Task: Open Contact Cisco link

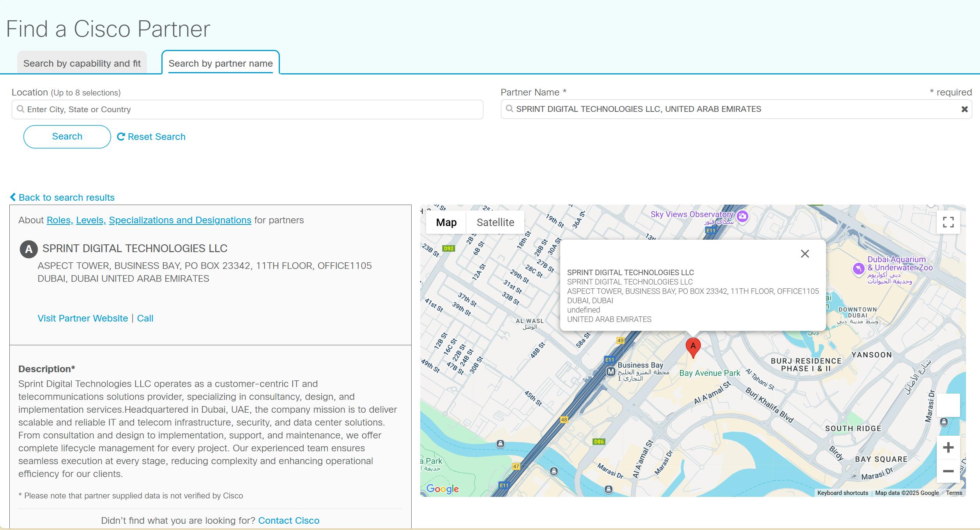Action: point(288,521)
